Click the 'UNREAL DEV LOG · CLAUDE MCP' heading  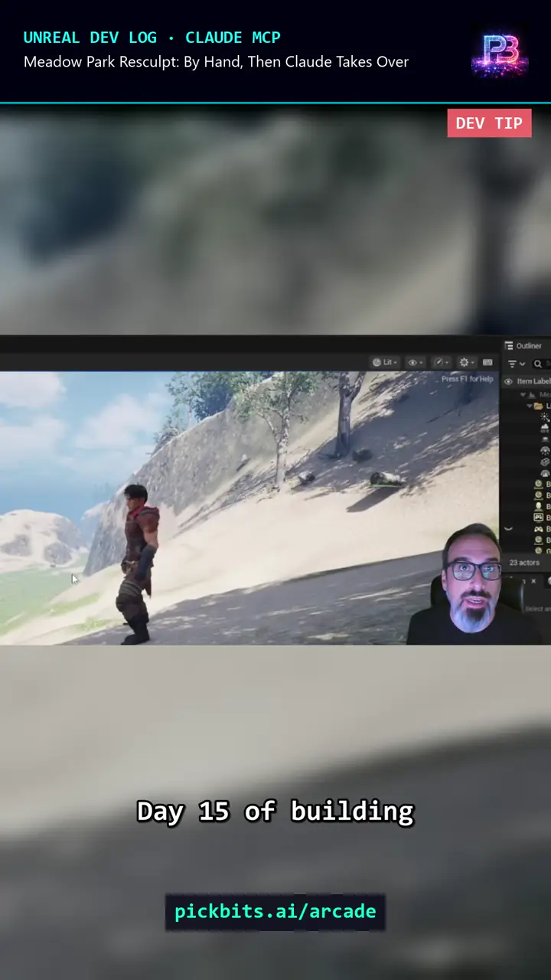pos(152,38)
